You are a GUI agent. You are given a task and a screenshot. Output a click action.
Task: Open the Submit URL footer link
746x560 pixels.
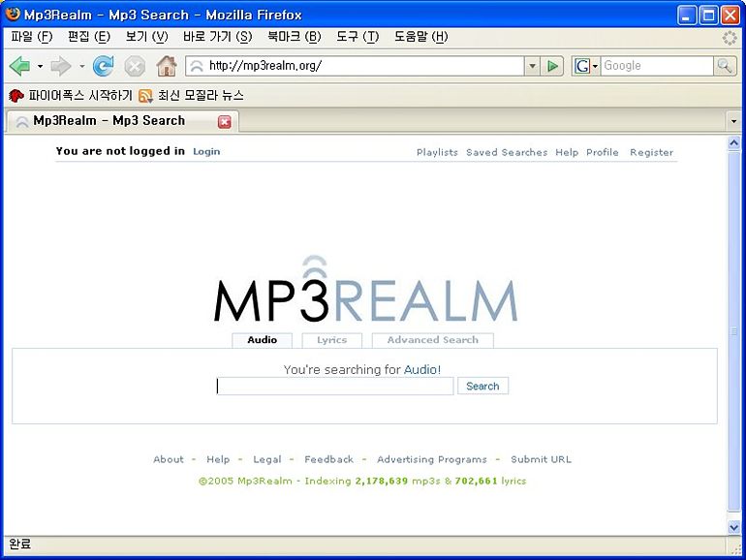541,459
